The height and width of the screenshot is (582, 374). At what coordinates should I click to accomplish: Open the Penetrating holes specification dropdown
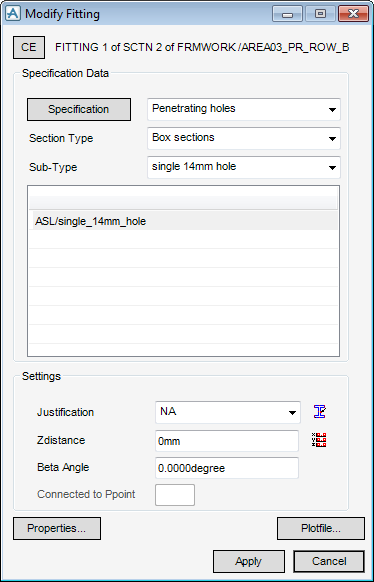coord(244,109)
